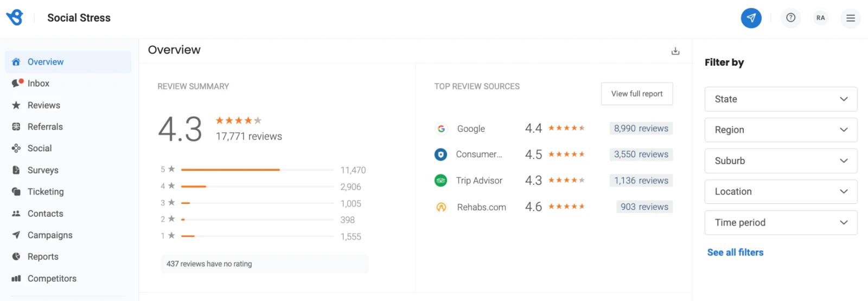Open the Location filter dropdown

781,191
